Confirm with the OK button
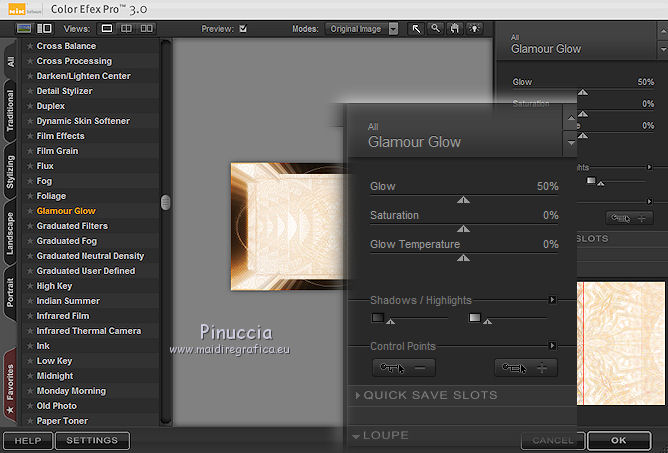668x453 pixels. pyautogui.click(x=619, y=441)
